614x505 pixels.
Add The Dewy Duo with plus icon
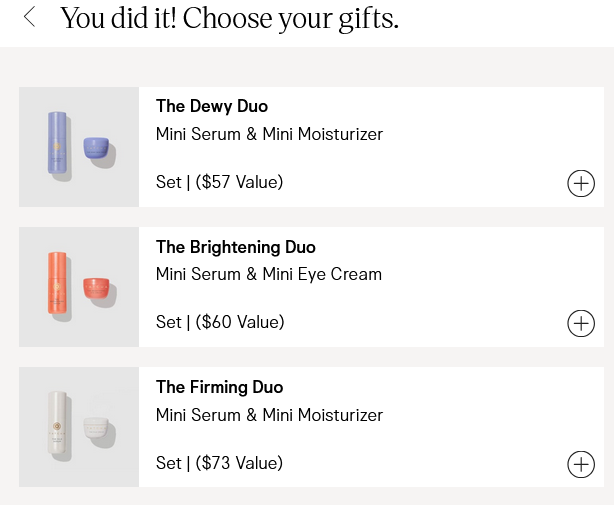[580, 183]
